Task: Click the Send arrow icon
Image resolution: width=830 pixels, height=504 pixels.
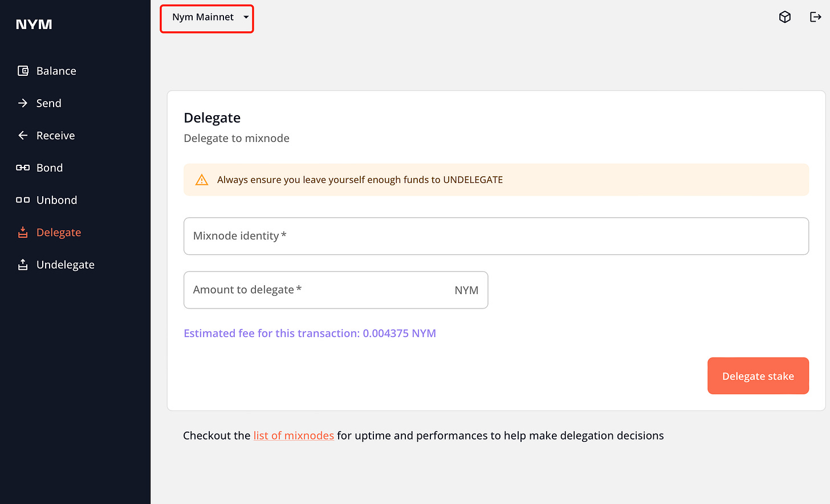Action: pyautogui.click(x=23, y=103)
